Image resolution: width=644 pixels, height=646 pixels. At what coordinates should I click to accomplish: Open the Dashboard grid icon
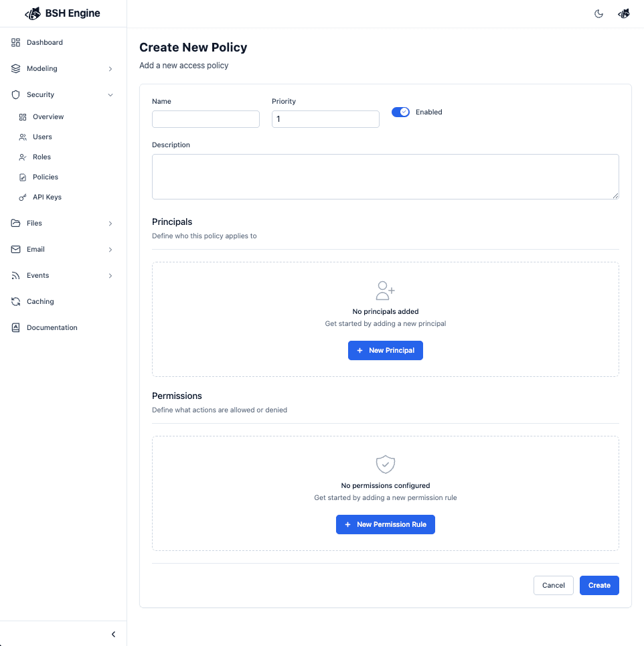coord(16,43)
